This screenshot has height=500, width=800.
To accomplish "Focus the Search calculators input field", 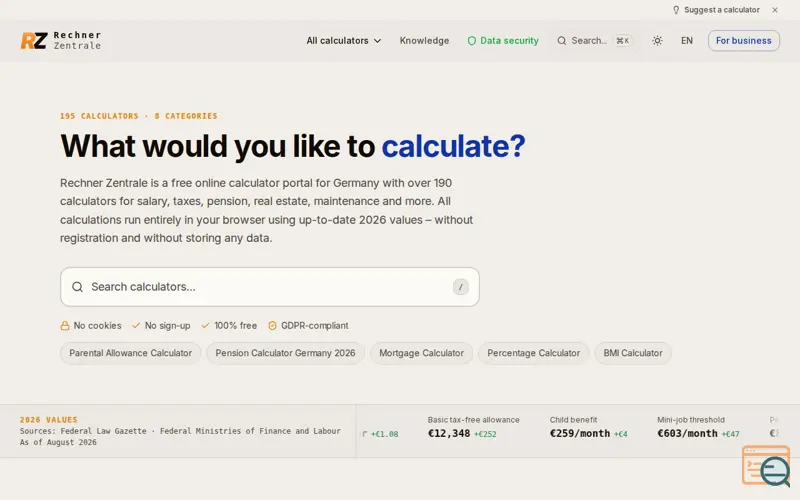I will point(270,287).
